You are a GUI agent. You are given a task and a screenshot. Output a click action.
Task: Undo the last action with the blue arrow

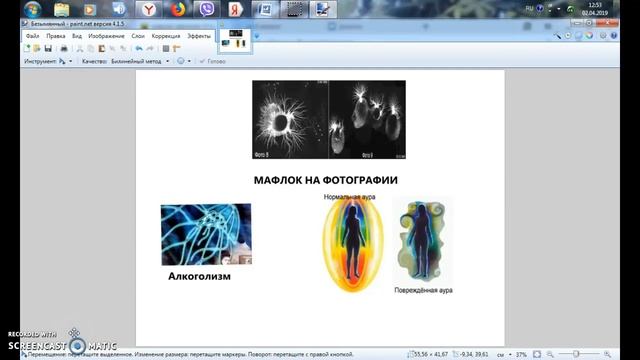tap(139, 49)
